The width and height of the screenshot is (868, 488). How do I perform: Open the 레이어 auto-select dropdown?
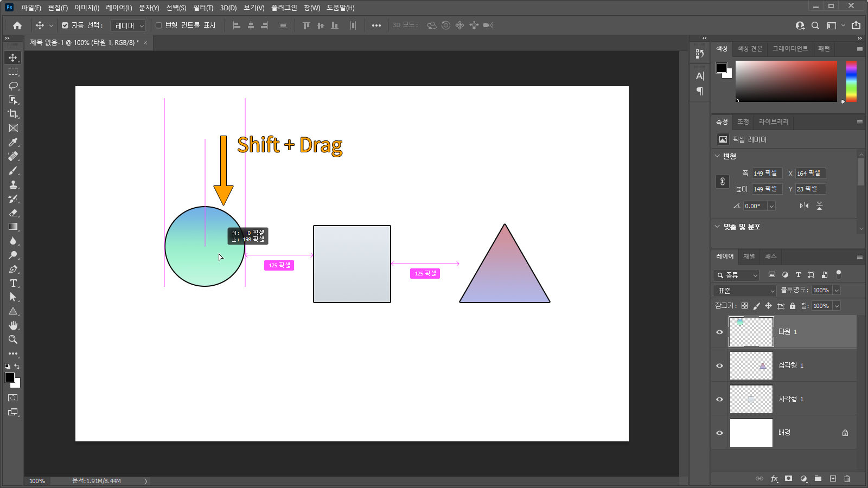[x=129, y=25]
